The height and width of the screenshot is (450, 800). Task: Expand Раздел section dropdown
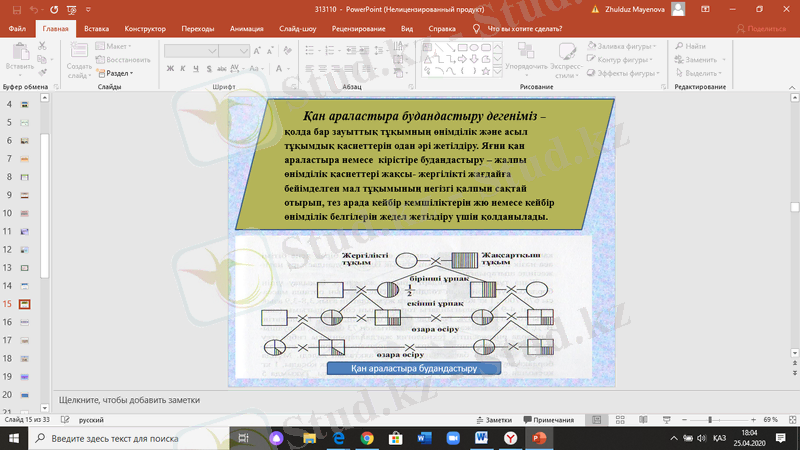coord(116,73)
